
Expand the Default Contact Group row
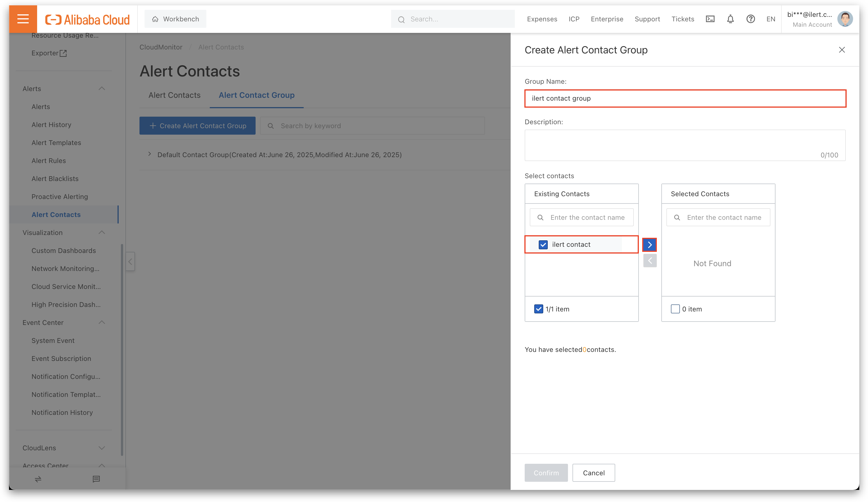[x=150, y=154]
